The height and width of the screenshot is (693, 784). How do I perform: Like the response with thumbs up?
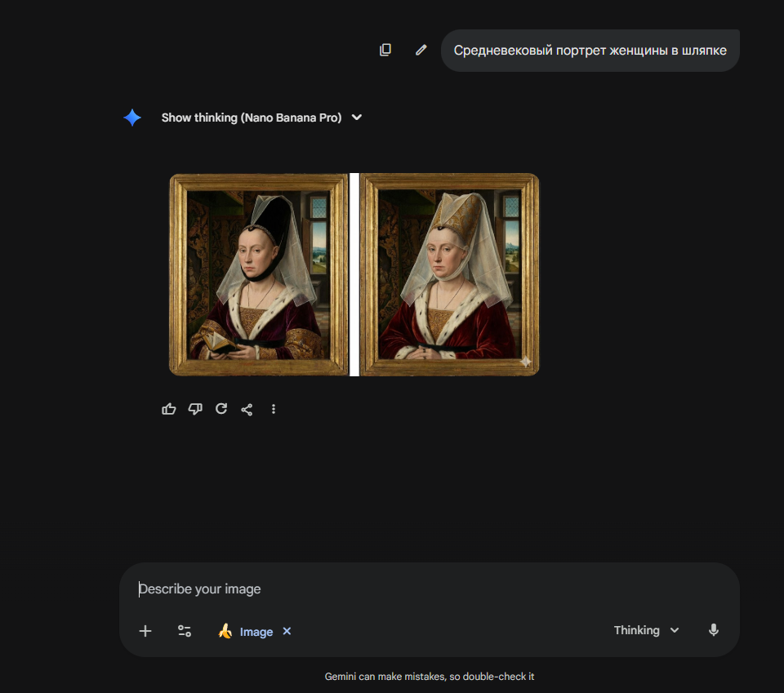[x=169, y=409]
